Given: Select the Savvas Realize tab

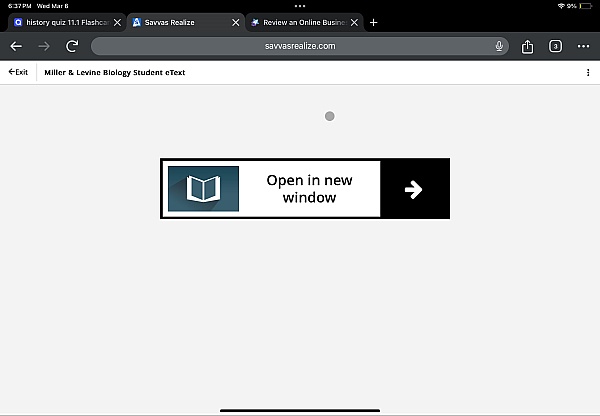Looking at the screenshot, I should tap(180, 22).
